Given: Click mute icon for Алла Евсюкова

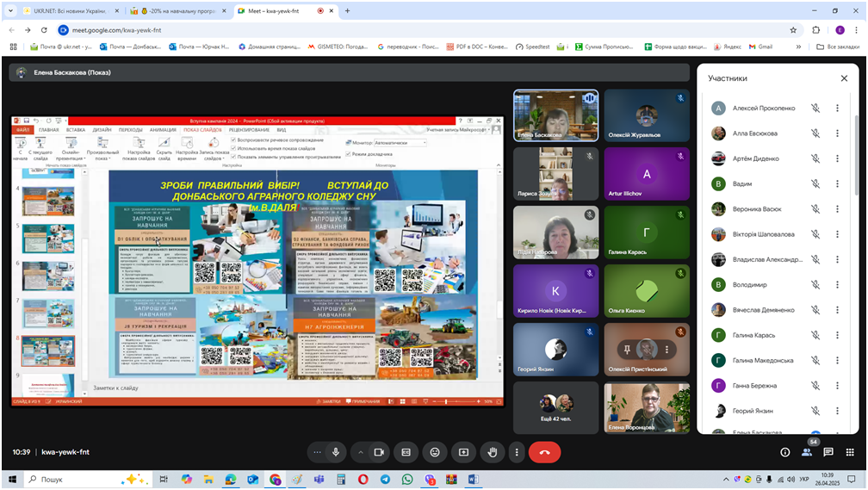Looking at the screenshot, I should tap(815, 133).
